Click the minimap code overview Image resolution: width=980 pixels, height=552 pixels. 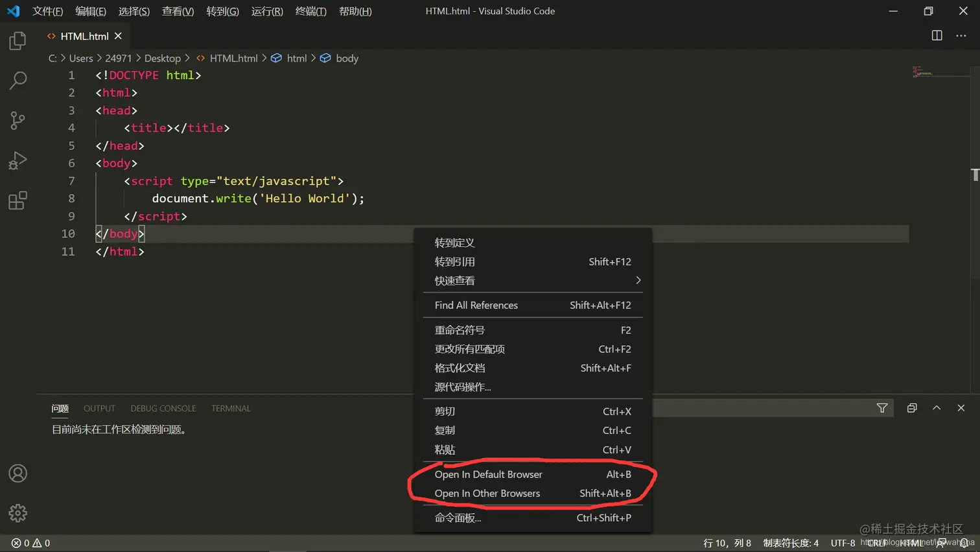pos(922,71)
